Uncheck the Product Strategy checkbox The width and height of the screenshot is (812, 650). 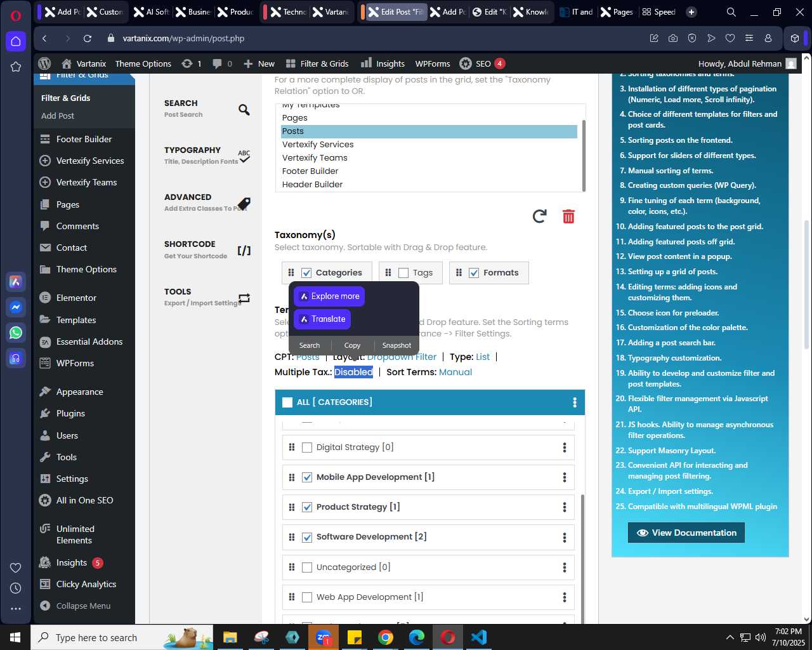307,507
